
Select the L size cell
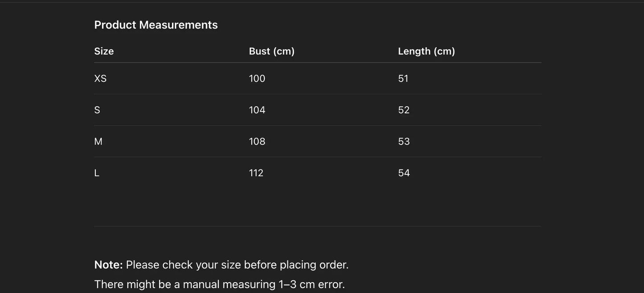(x=97, y=173)
